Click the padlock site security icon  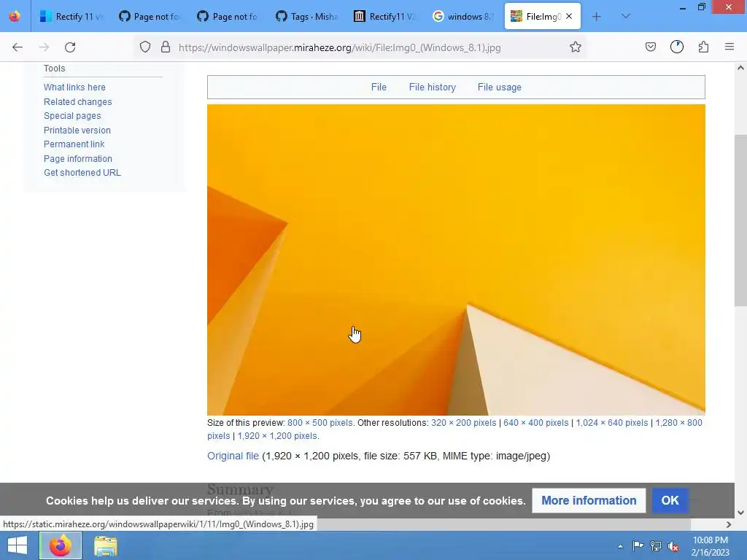pyautogui.click(x=166, y=47)
